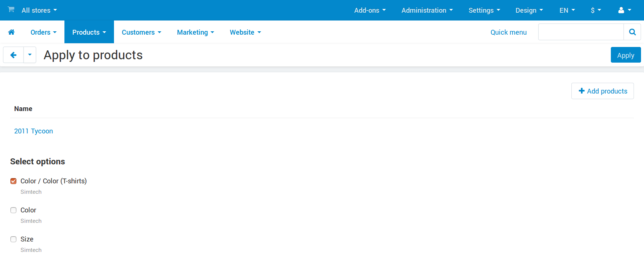
Task: Open the caret dropdown beside back arrow
Action: [x=30, y=55]
